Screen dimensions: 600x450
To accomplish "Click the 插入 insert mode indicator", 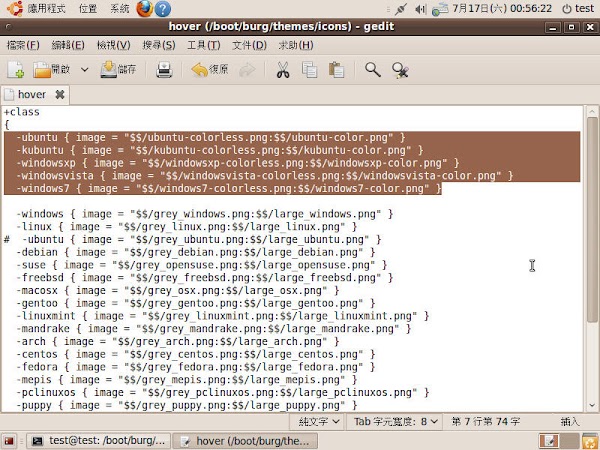I will coord(570,422).
